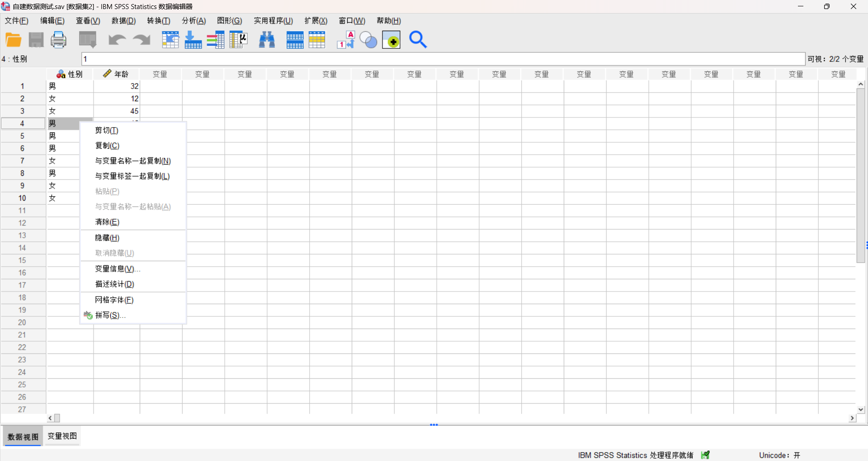Select row header number 10
The height and width of the screenshot is (461, 868).
coord(23,198)
